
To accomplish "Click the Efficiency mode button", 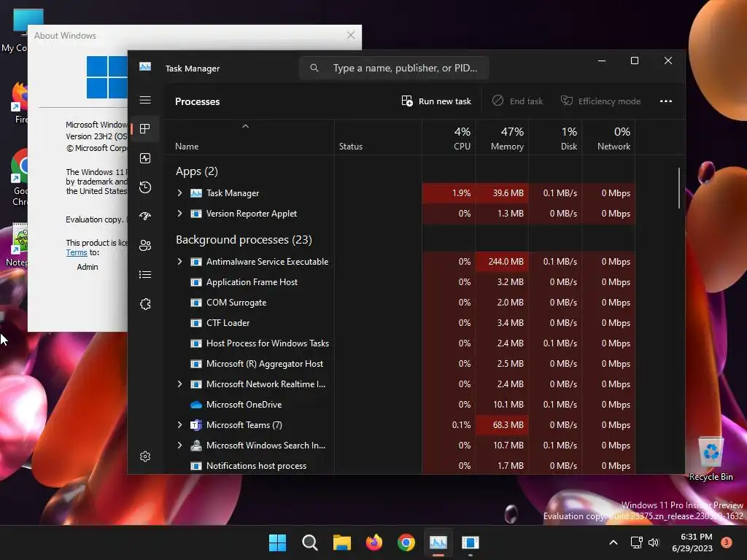I will 600,101.
